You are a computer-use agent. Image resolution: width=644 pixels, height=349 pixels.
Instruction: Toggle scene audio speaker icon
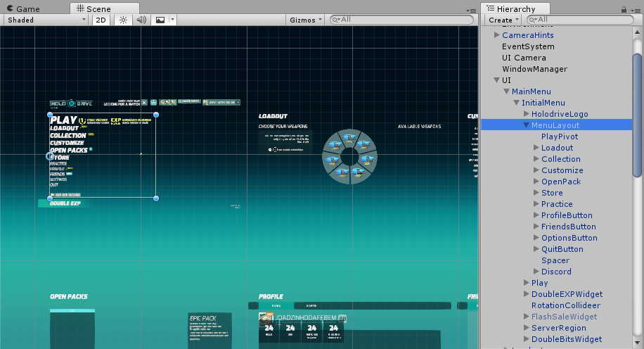(x=141, y=20)
